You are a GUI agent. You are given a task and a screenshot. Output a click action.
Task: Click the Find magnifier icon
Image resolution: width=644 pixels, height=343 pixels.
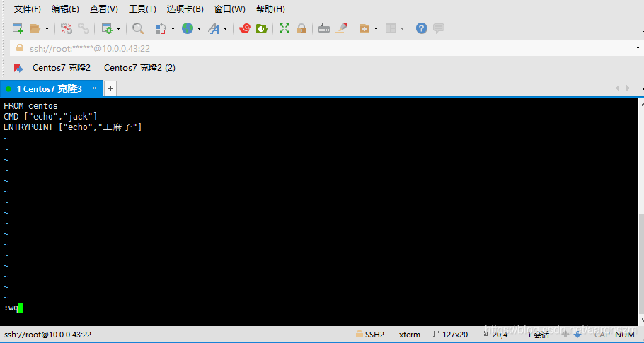coord(137,28)
